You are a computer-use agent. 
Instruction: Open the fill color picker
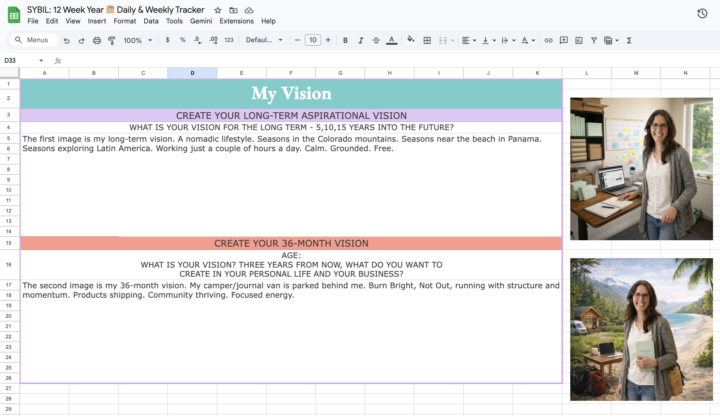(x=410, y=40)
